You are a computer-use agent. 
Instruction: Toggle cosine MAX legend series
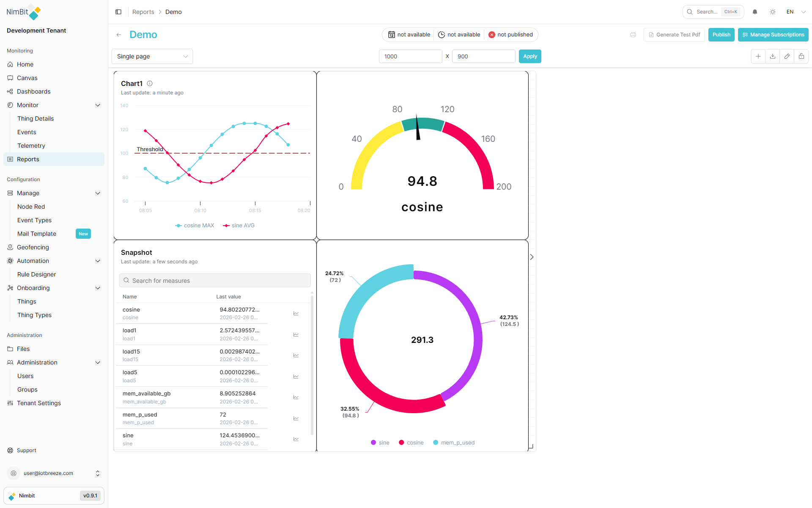coord(195,226)
